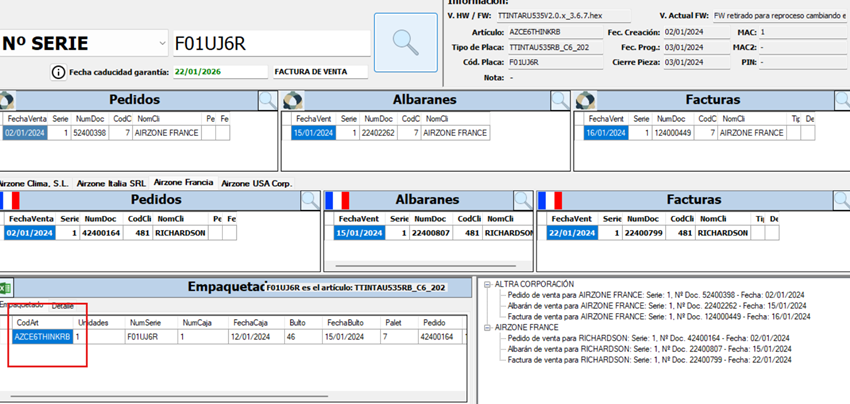Click the 22/01/2024 date in French Facturas

(x=563, y=233)
